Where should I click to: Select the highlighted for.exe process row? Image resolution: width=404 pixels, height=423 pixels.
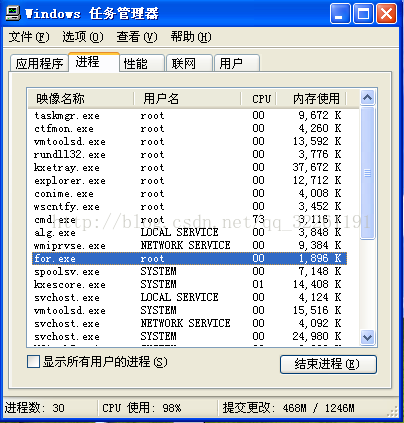point(189,259)
